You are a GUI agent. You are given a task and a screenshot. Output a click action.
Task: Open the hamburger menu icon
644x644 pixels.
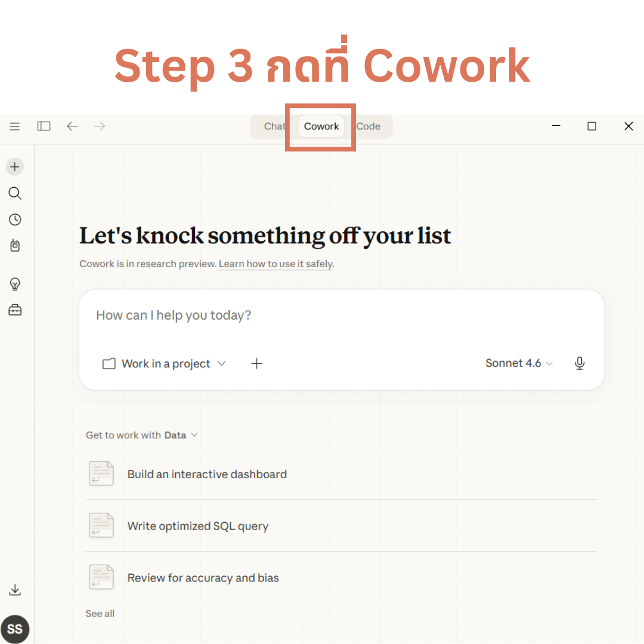15,126
